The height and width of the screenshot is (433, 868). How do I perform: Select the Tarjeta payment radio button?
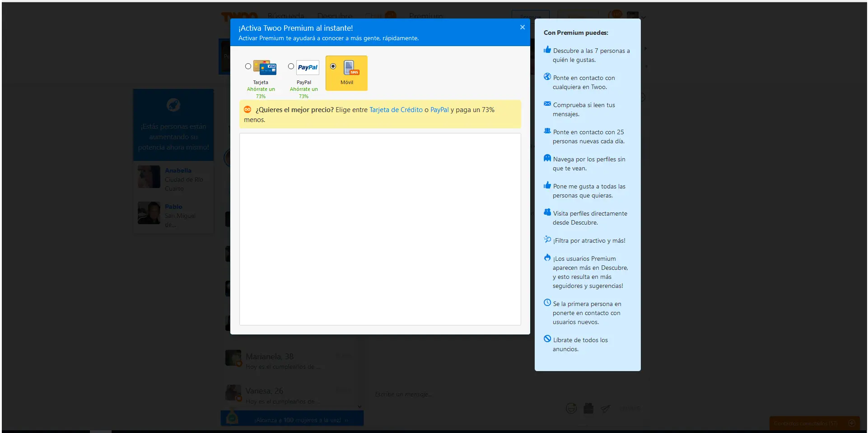point(248,66)
